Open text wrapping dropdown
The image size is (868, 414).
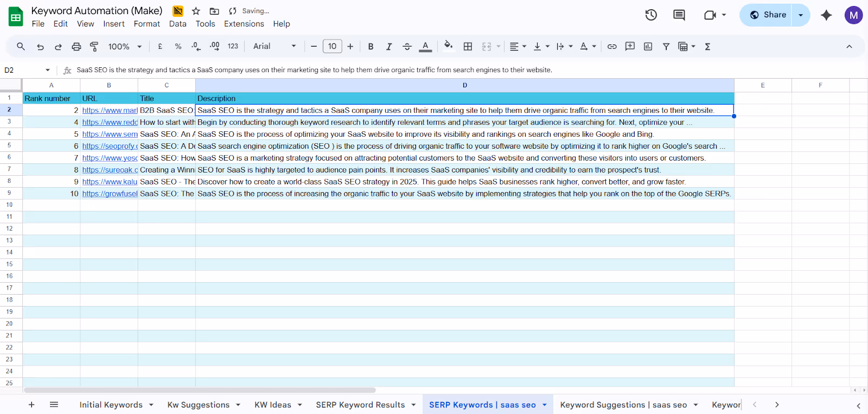(x=564, y=47)
